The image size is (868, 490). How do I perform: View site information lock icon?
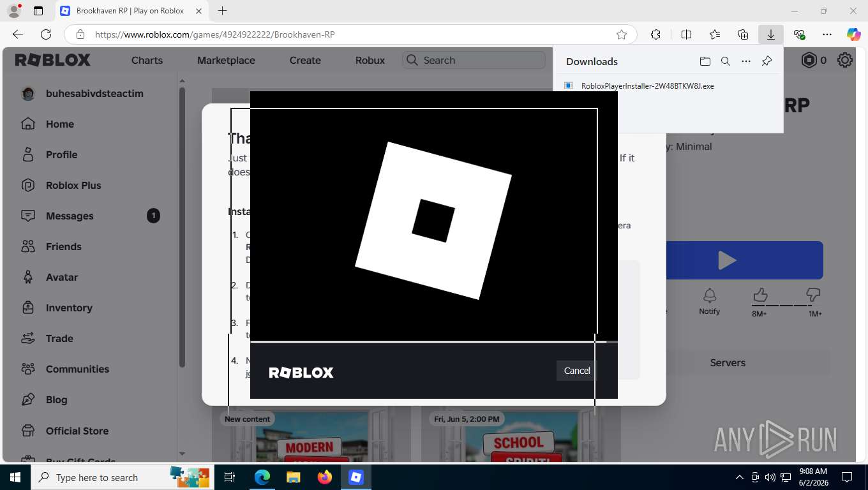coord(80,34)
